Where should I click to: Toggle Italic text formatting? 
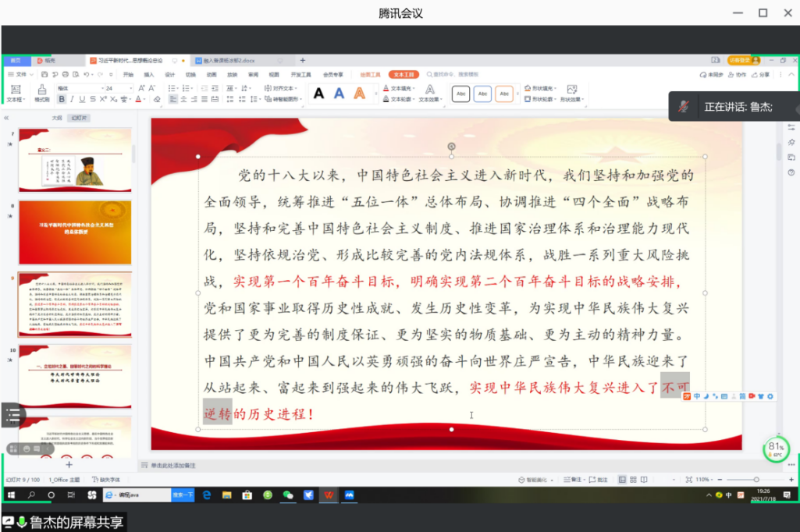pos(72,100)
